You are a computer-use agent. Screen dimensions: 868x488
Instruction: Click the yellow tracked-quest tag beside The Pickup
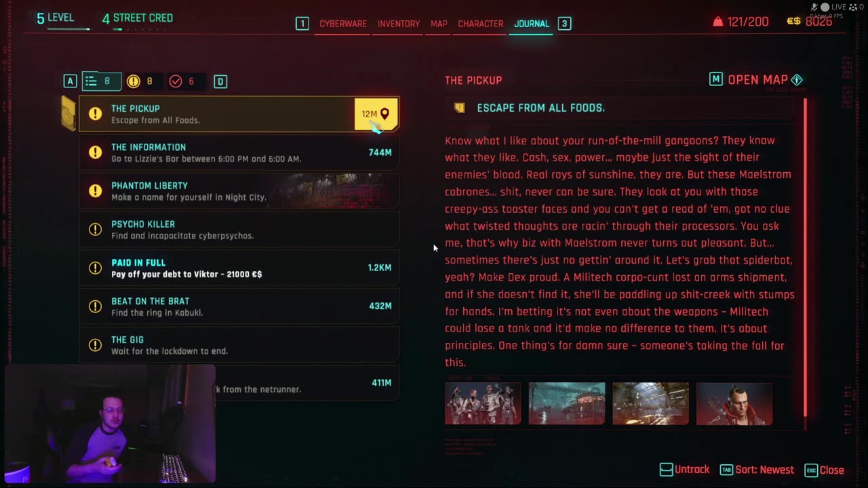pos(68,114)
